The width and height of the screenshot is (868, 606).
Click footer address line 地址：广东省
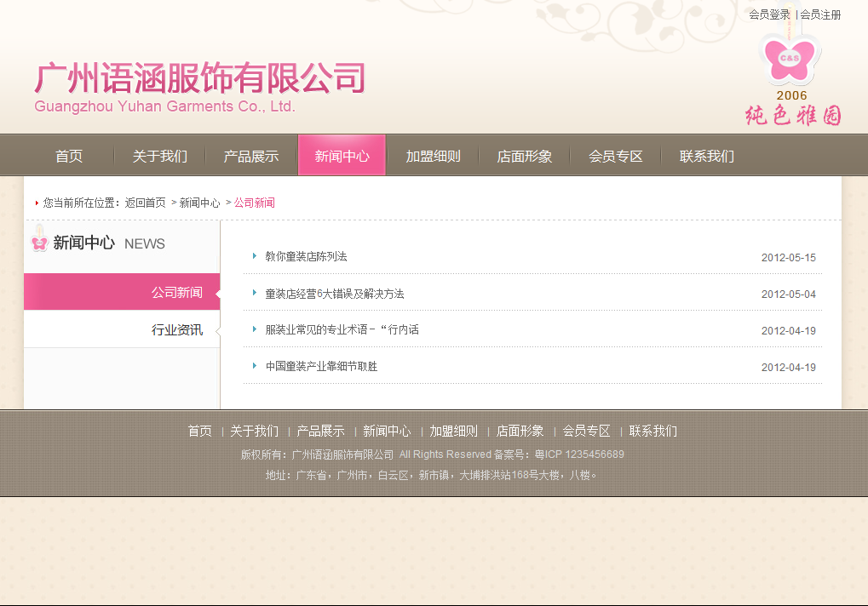431,475
